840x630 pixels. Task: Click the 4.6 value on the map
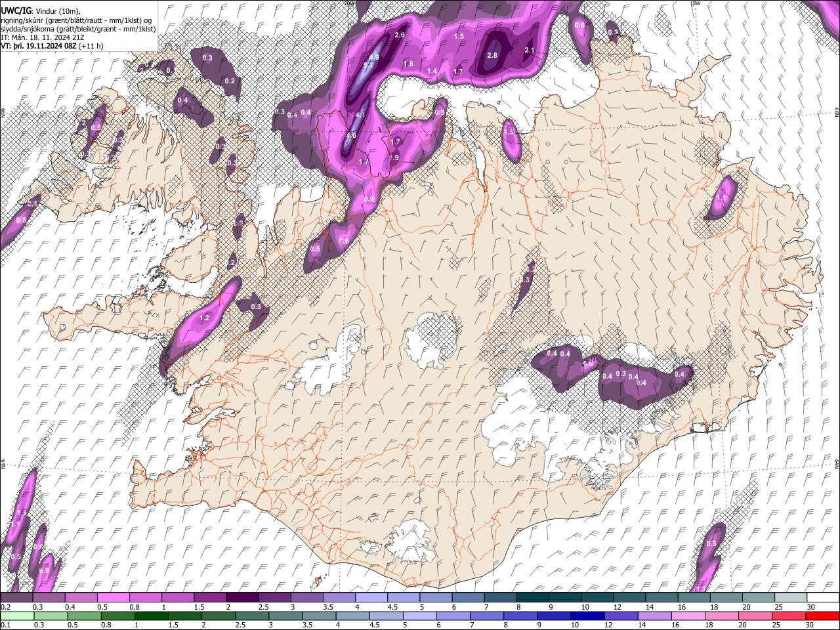tap(351, 136)
